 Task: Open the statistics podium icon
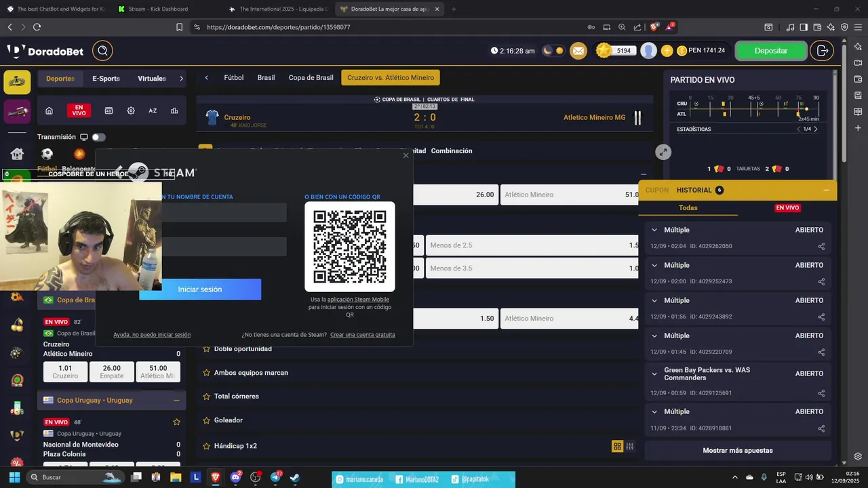[x=174, y=110]
